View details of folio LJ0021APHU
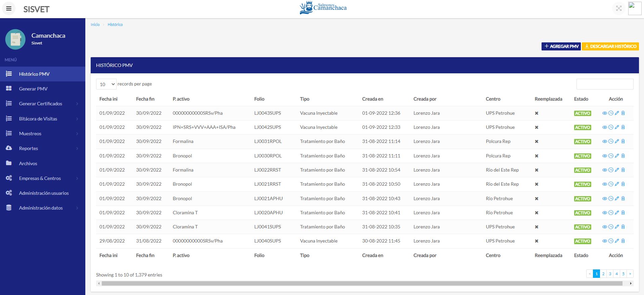This screenshot has width=644, height=295. coord(604,199)
